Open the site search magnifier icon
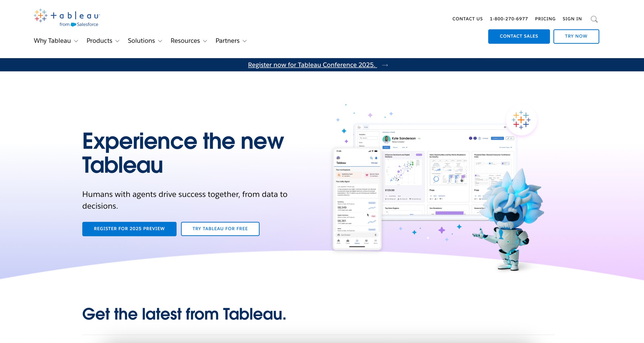The width and height of the screenshot is (644, 343). point(594,19)
